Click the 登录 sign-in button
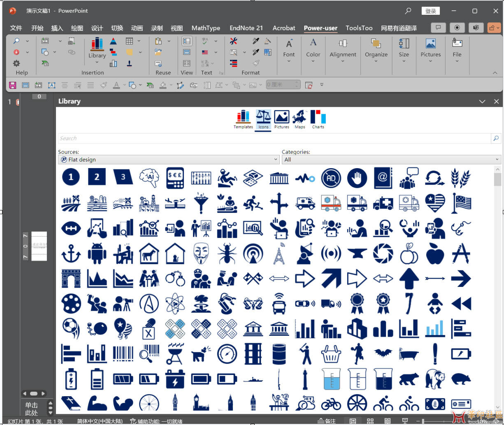This screenshot has width=504, height=425. (430, 11)
